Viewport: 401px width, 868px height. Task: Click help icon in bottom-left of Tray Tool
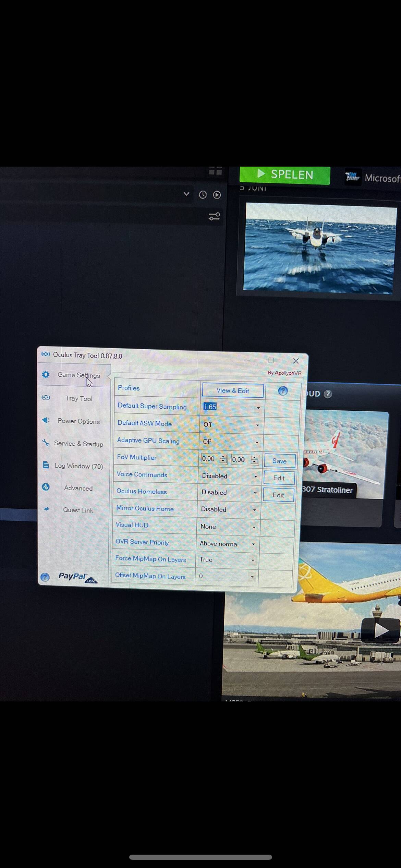click(45, 577)
